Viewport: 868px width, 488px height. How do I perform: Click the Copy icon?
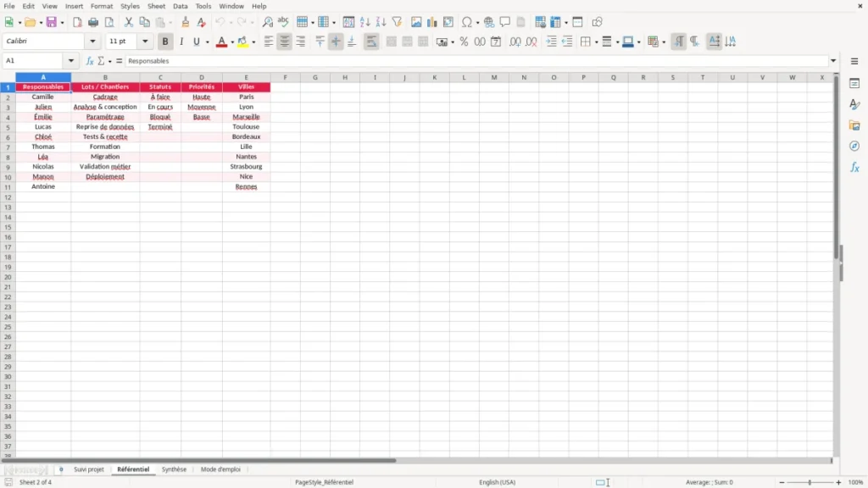tap(144, 22)
